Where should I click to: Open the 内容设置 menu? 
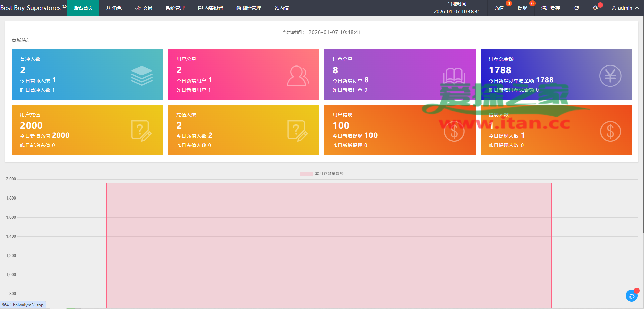210,8
